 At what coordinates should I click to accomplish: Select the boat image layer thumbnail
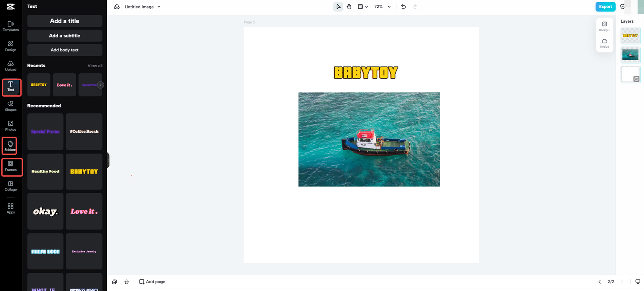point(630,55)
